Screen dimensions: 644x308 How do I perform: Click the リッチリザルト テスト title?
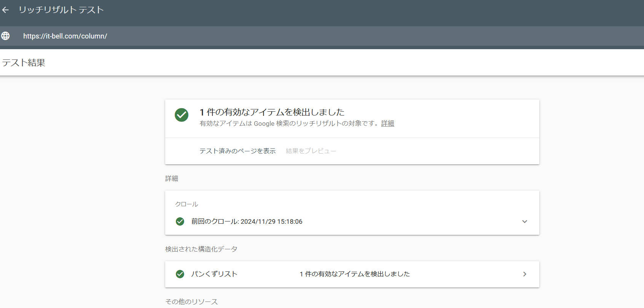61,10
